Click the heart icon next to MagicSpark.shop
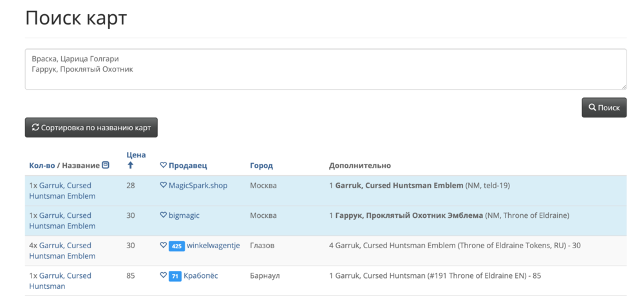This screenshot has width=644, height=296. click(x=163, y=186)
